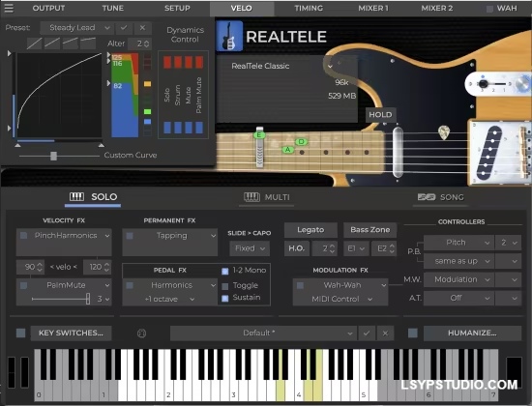
Task: Click red Solo dynamics indicator
Action: [x=167, y=63]
